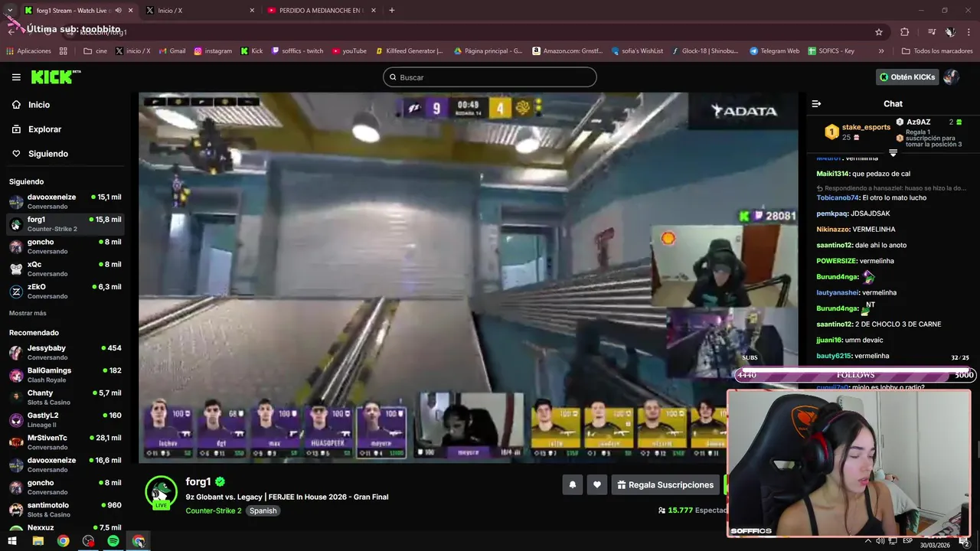Open the sofffics - twitch bookmark
Image resolution: width=980 pixels, height=551 pixels.
tap(297, 51)
